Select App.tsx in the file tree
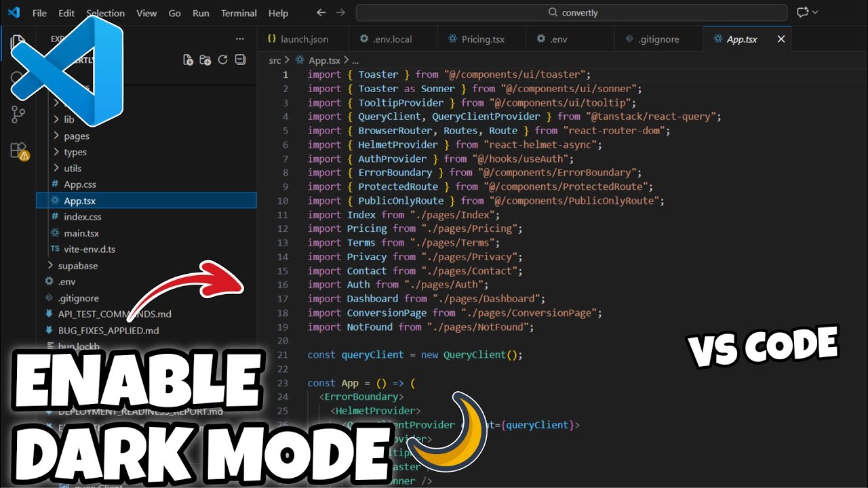Viewport: 868px width, 488px height. [146, 201]
